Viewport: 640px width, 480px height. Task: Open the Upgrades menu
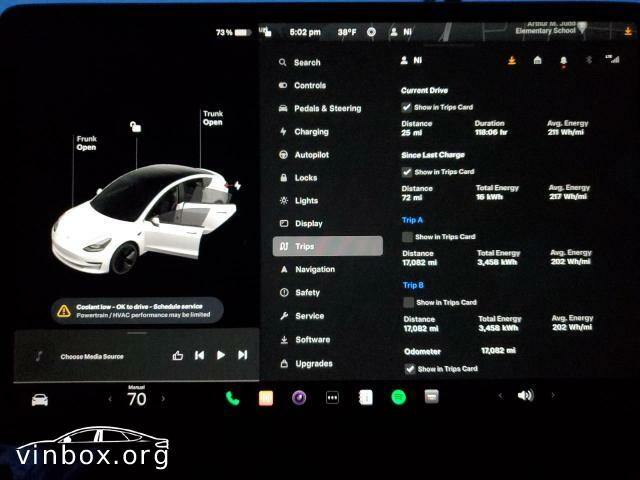(307, 363)
